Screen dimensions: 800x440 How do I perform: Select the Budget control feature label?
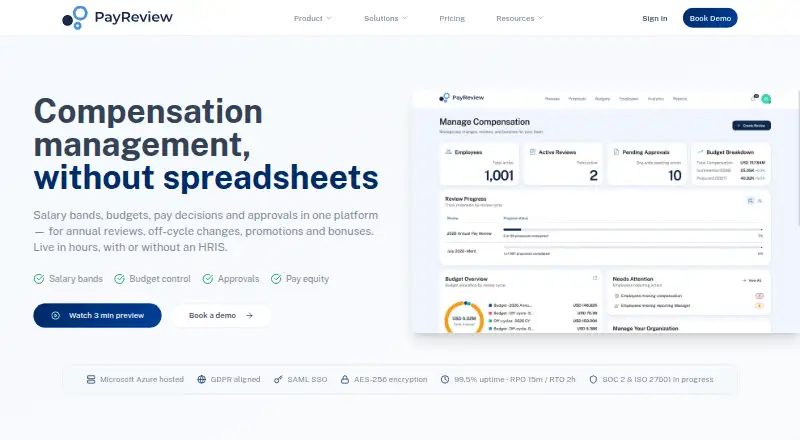pyautogui.click(x=160, y=279)
